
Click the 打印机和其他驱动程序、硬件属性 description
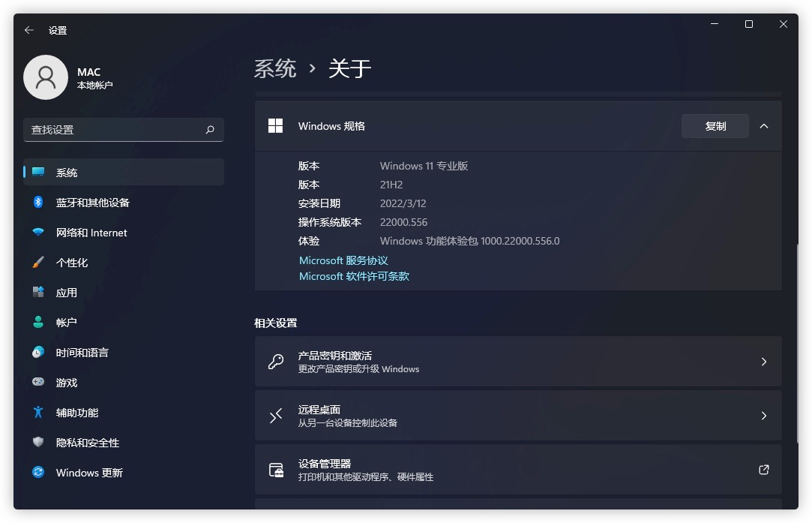(x=366, y=477)
